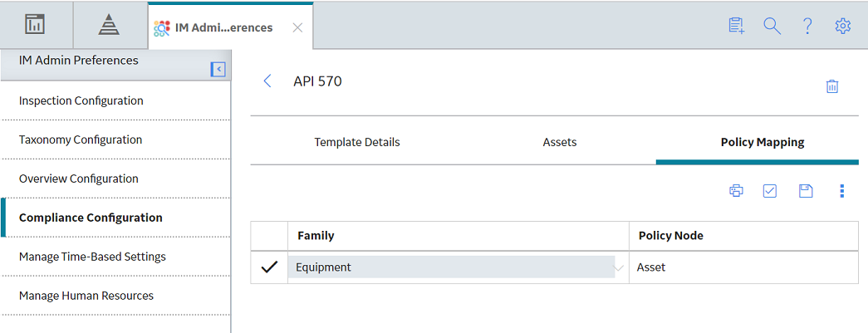868x333 pixels.
Task: Delete API 570 template with trash icon
Action: pyautogui.click(x=832, y=86)
